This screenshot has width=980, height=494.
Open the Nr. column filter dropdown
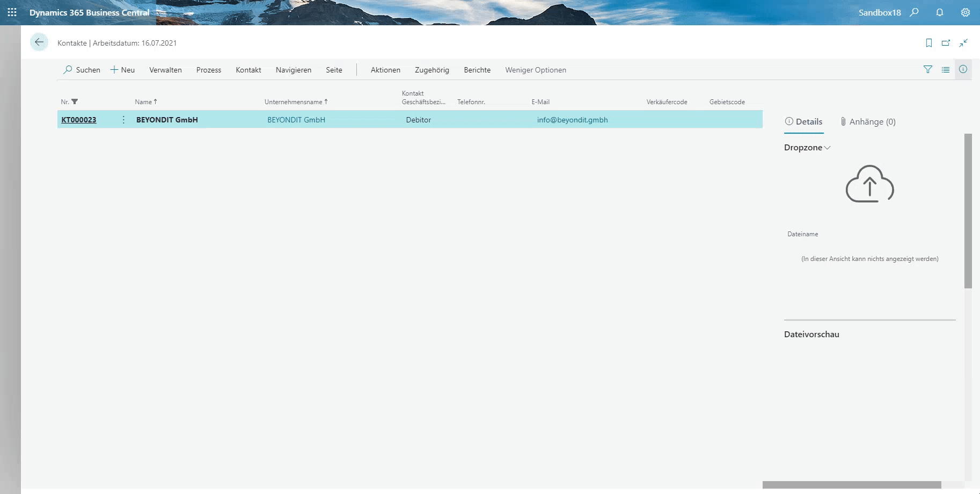coord(75,101)
